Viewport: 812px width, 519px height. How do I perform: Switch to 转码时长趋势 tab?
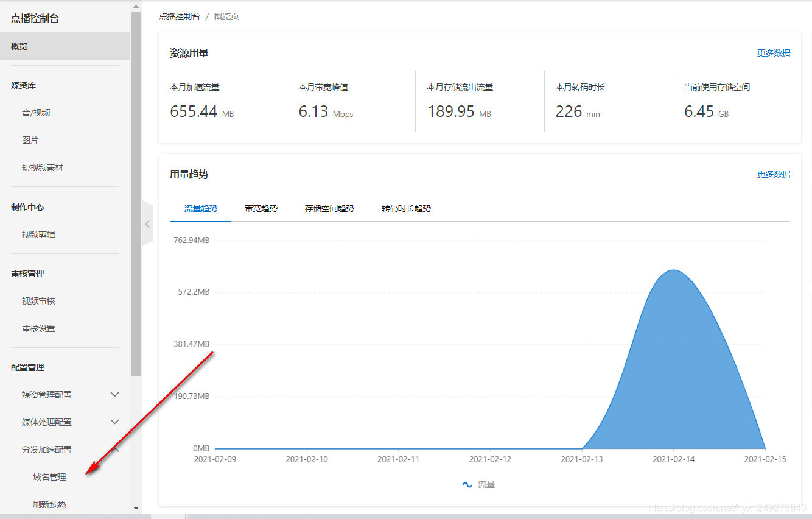point(405,208)
